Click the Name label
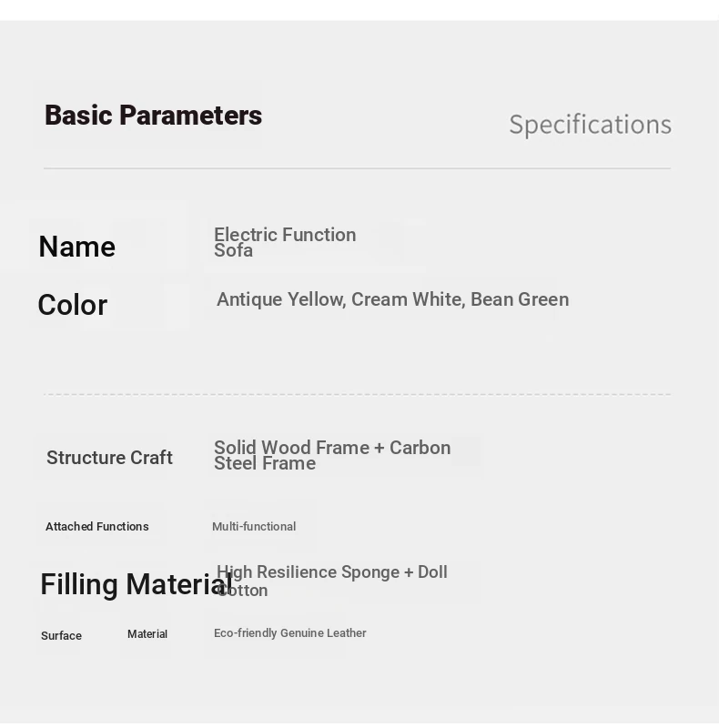This screenshot has width=719, height=728. [x=77, y=247]
